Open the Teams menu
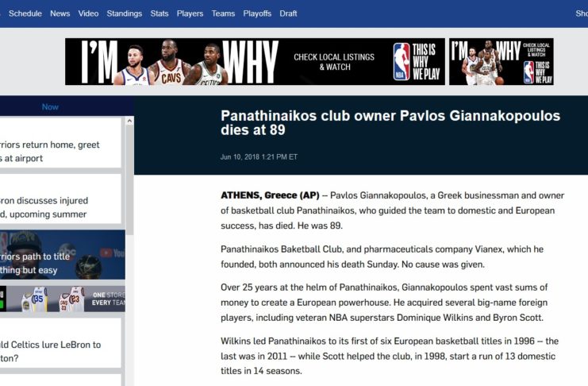 click(223, 14)
